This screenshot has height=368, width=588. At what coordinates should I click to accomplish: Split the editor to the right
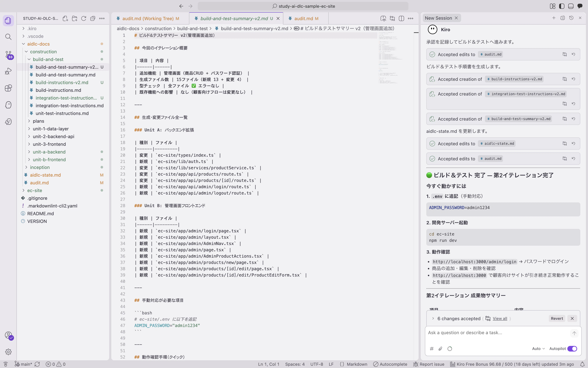tap(401, 19)
